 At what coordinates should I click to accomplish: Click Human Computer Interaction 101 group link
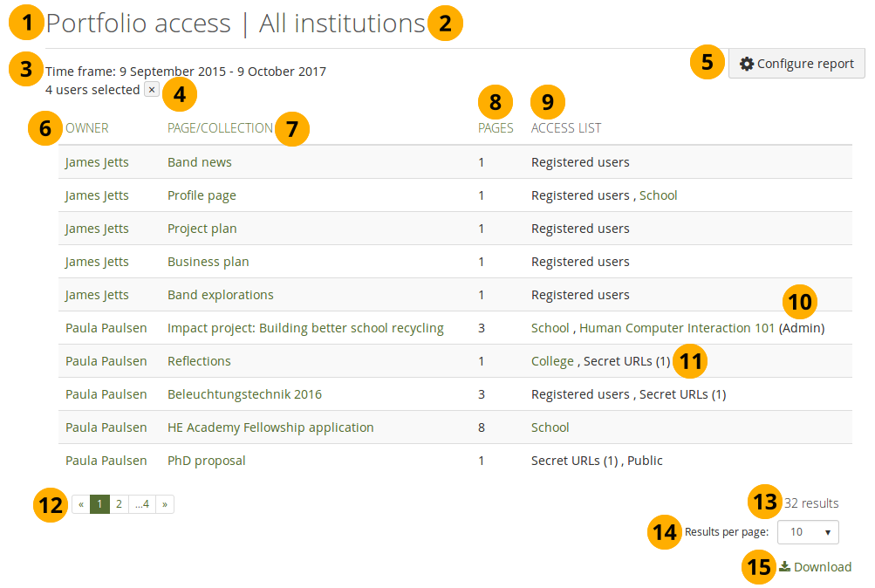pyautogui.click(x=677, y=328)
